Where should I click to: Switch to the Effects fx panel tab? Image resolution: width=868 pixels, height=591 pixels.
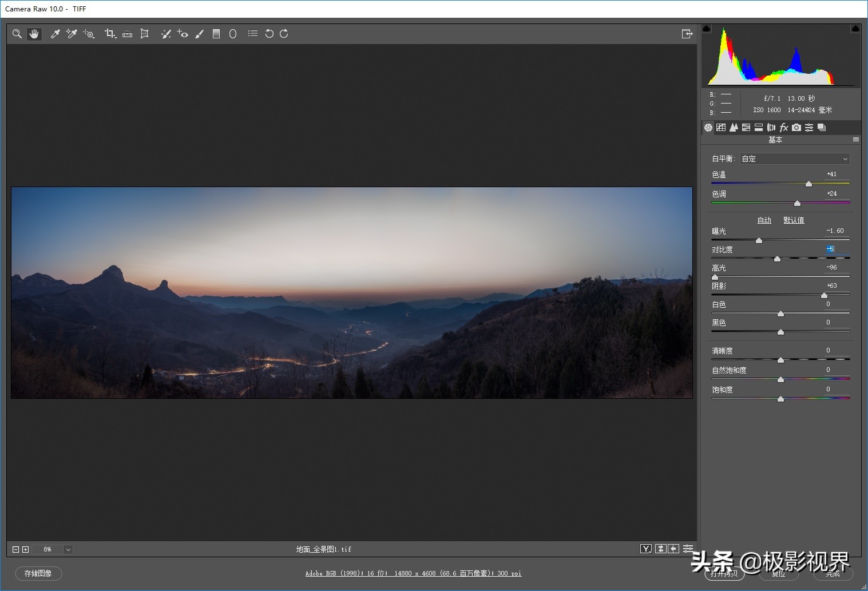coord(784,128)
